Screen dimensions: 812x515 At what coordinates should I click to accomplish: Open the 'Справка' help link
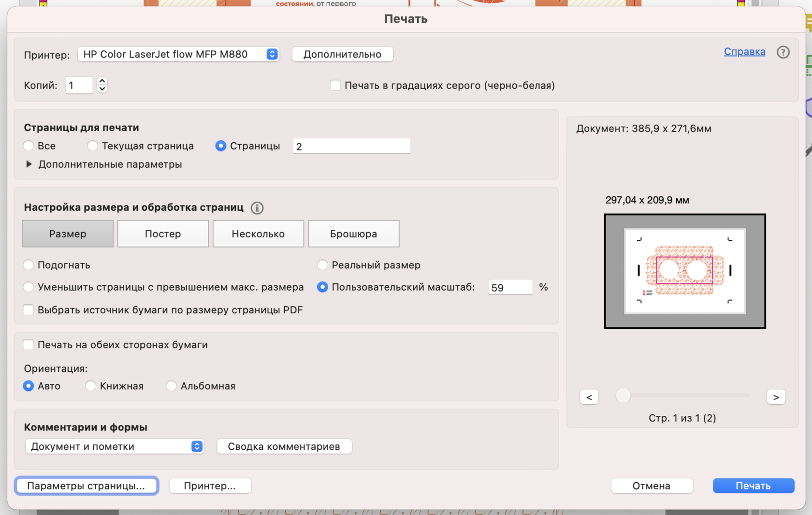744,52
